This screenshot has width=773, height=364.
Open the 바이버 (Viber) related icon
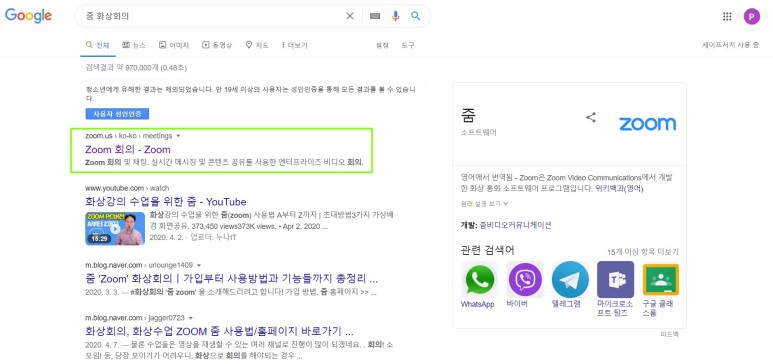[525, 280]
